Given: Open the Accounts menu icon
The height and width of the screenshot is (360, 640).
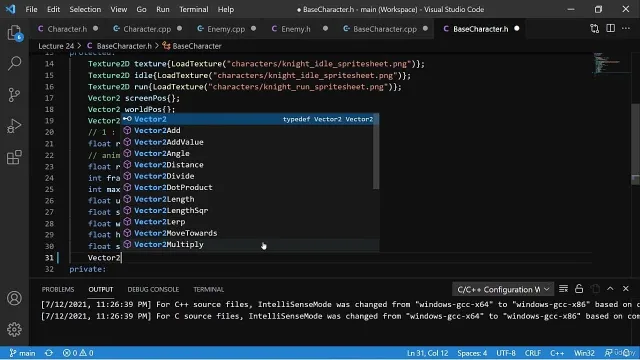Looking at the screenshot, I should tap(14, 298).
